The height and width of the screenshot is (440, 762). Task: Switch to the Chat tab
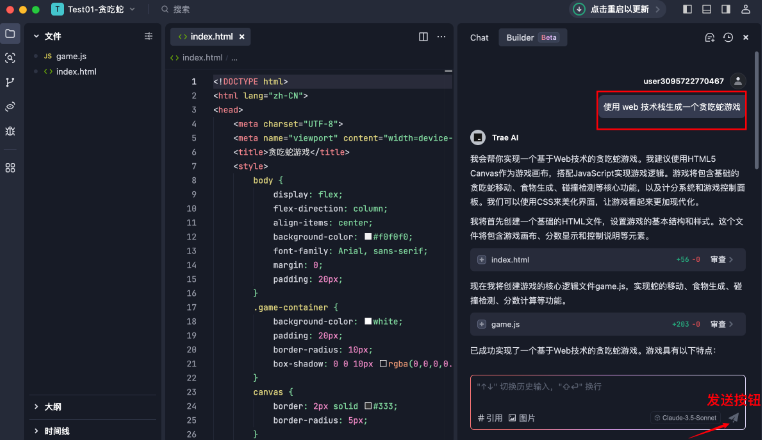click(479, 37)
